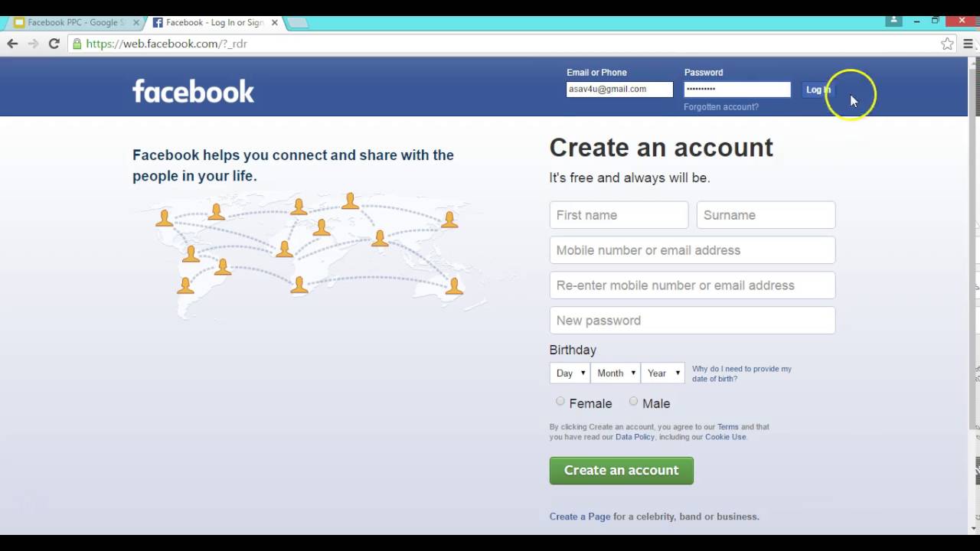Click the Facebook logo

click(x=193, y=91)
